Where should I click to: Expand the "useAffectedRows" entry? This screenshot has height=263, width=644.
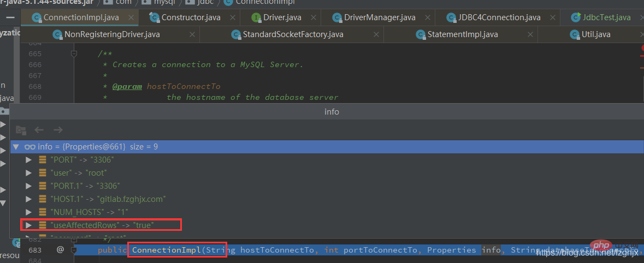(x=28, y=225)
